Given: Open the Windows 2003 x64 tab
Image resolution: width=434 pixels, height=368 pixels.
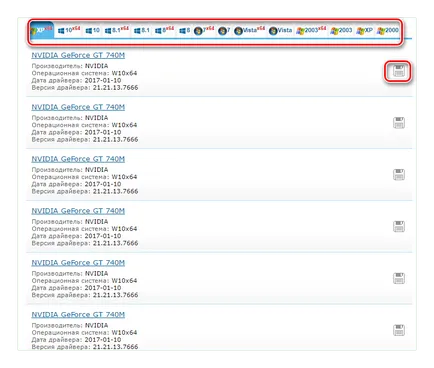Looking at the screenshot, I should [x=311, y=30].
